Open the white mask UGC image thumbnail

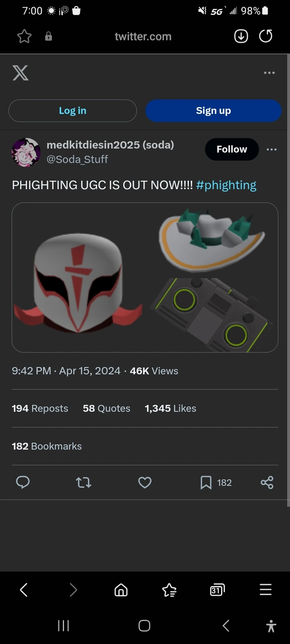pos(79,278)
